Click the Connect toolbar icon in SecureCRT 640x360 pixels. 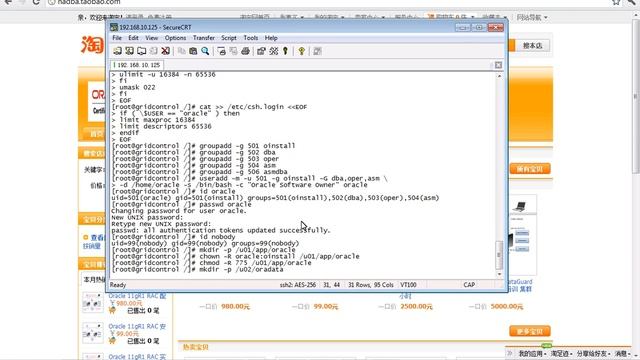(118, 51)
